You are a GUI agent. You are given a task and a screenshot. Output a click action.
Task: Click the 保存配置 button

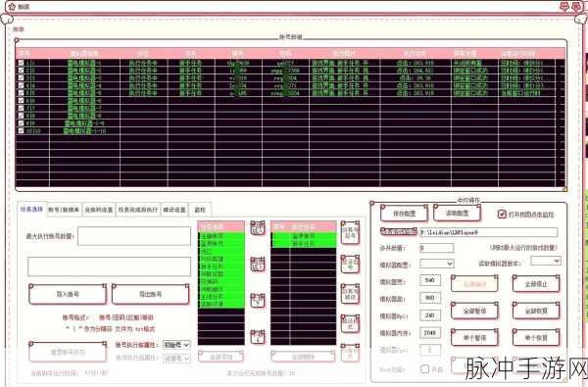coord(404,214)
